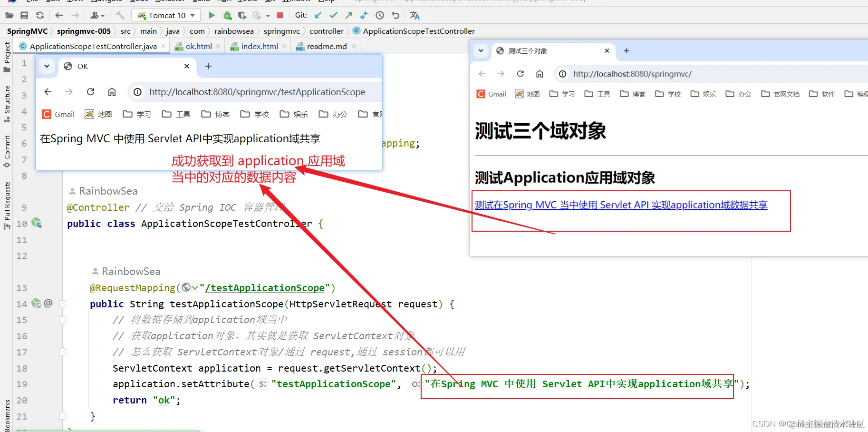Click springmvc-005 in the breadcrumb bar

tap(84, 31)
